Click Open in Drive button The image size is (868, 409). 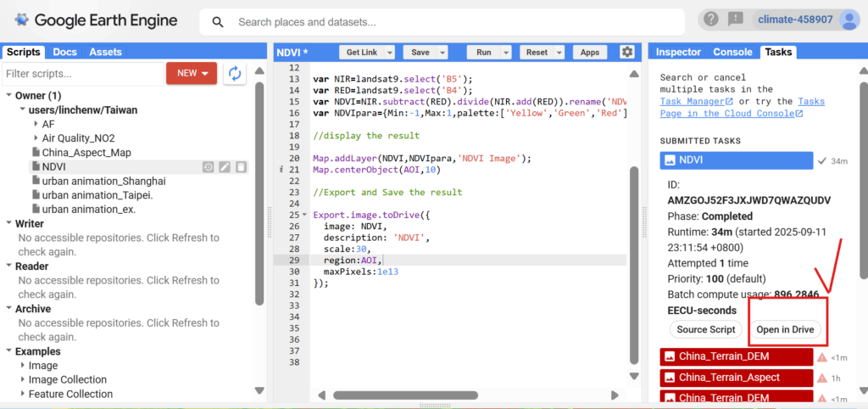pyautogui.click(x=785, y=330)
